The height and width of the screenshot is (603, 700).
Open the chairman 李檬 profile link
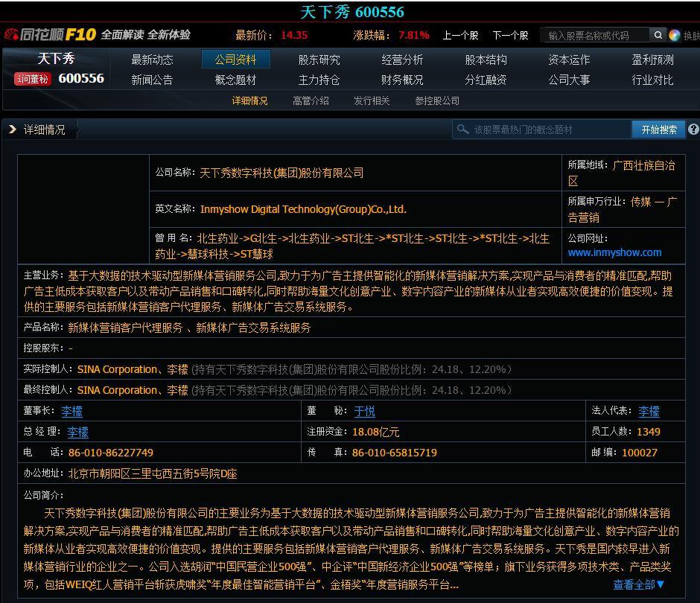click(71, 411)
